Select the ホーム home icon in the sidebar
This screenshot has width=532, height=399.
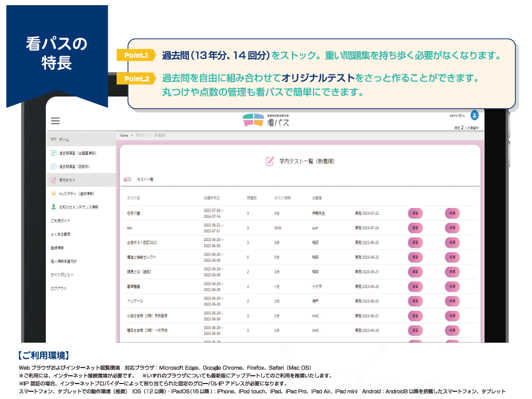pyautogui.click(x=53, y=139)
